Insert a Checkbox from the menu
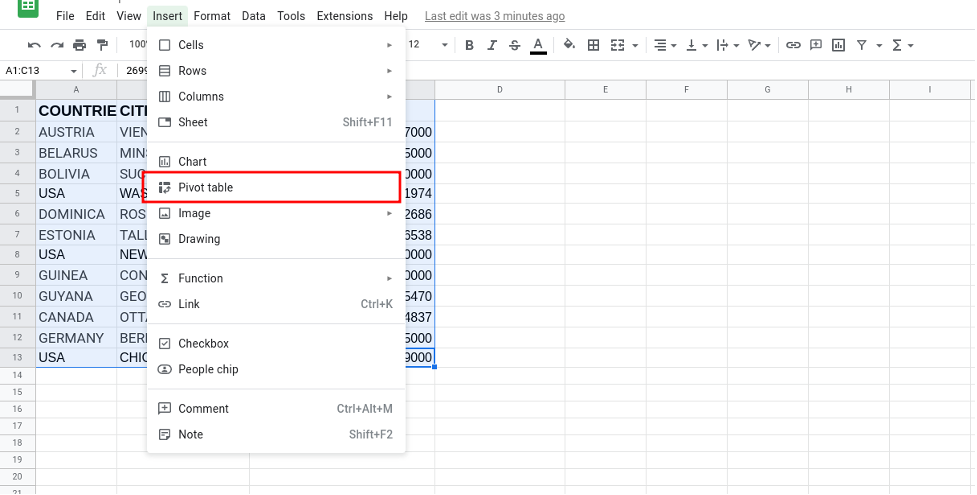This screenshot has width=977, height=495. click(x=276, y=344)
